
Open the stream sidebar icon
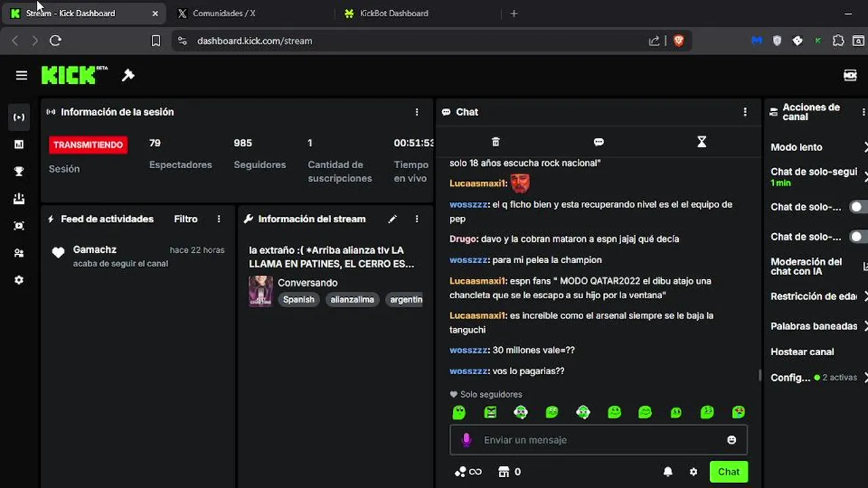tap(19, 117)
